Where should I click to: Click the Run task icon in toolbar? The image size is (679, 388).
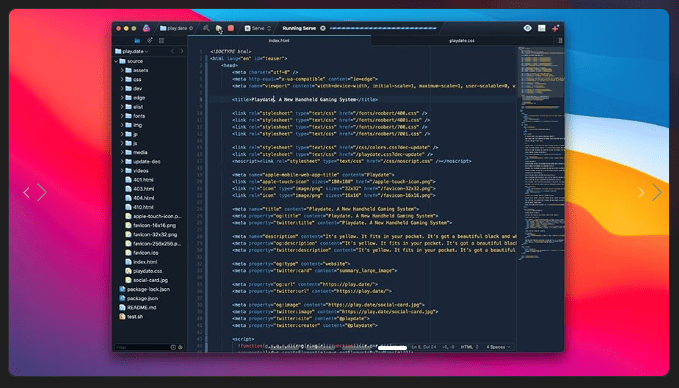click(219, 28)
